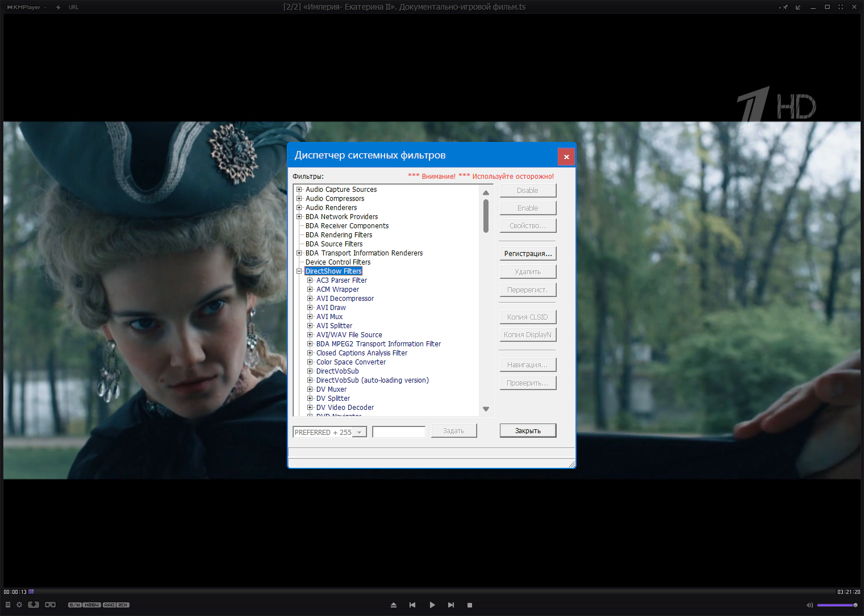Select the DV Video Decoder filter
The height and width of the screenshot is (616, 864).
click(x=345, y=408)
